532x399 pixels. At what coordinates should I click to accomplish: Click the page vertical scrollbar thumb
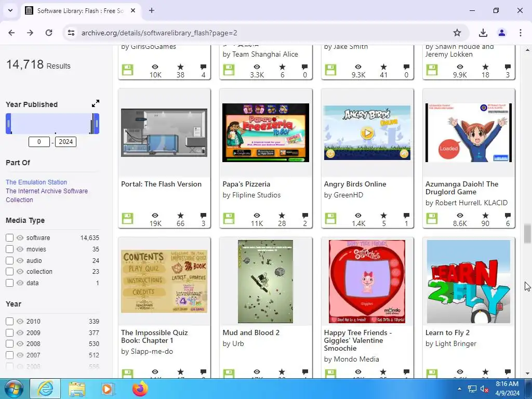point(527,233)
